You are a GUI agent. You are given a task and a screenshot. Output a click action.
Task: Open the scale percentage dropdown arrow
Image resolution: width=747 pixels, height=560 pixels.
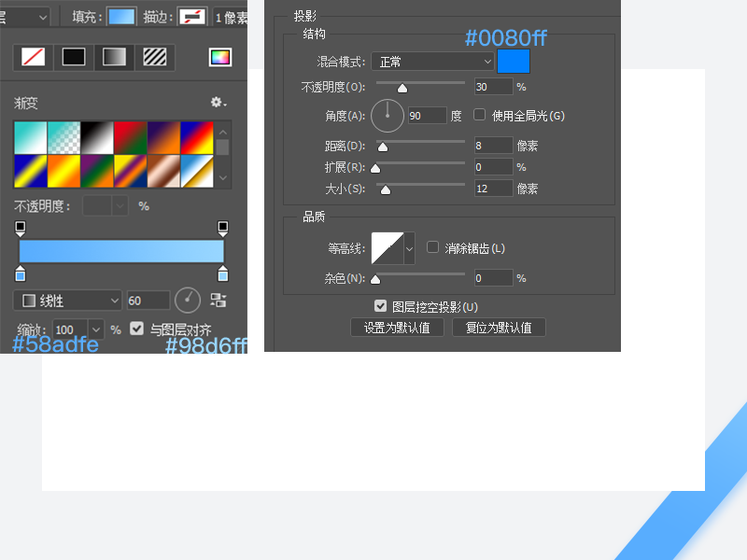pos(96,329)
